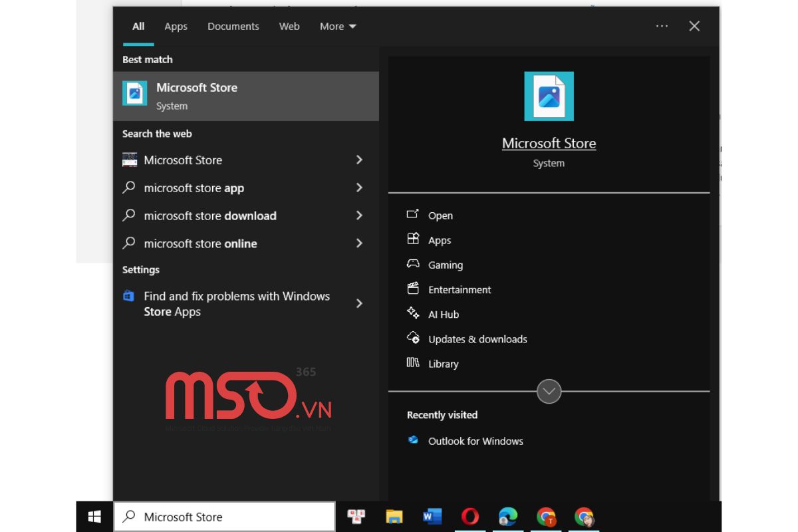This screenshot has width=798, height=532.
Task: Switch to the Apps search tab
Action: [x=176, y=27]
